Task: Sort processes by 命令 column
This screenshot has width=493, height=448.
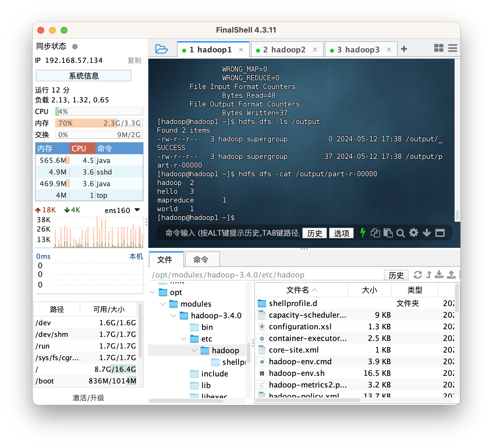Action: pyautogui.click(x=119, y=148)
